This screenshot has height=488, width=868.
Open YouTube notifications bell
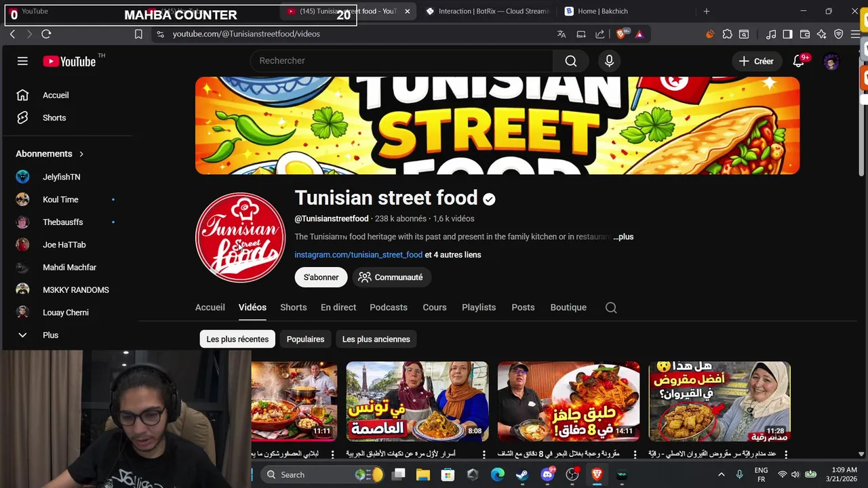pos(798,61)
